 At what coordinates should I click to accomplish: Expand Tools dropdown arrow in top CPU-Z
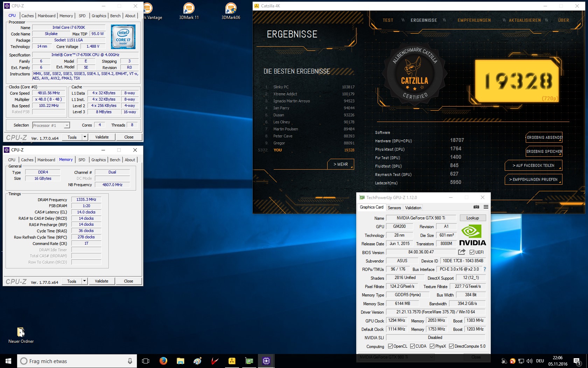click(x=85, y=137)
